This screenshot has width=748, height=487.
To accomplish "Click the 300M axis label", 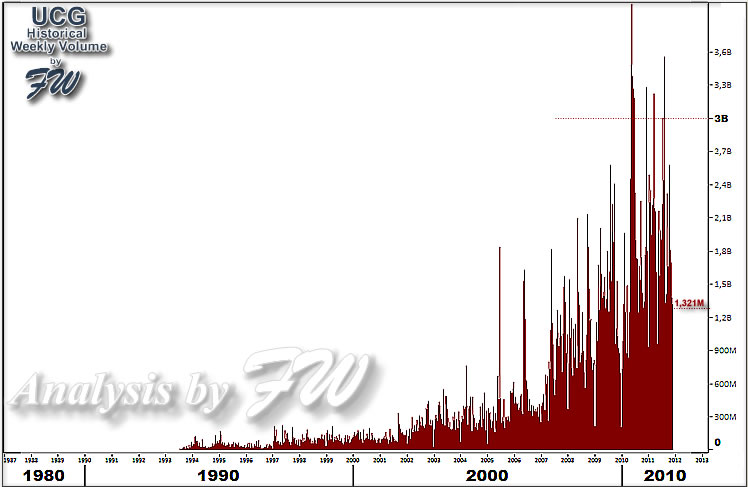I will coord(725,417).
